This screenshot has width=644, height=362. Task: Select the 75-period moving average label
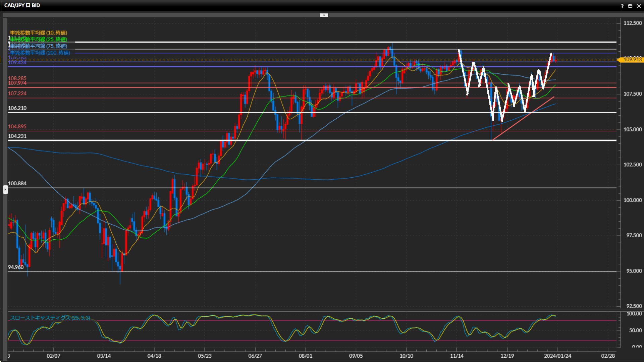[x=39, y=46]
